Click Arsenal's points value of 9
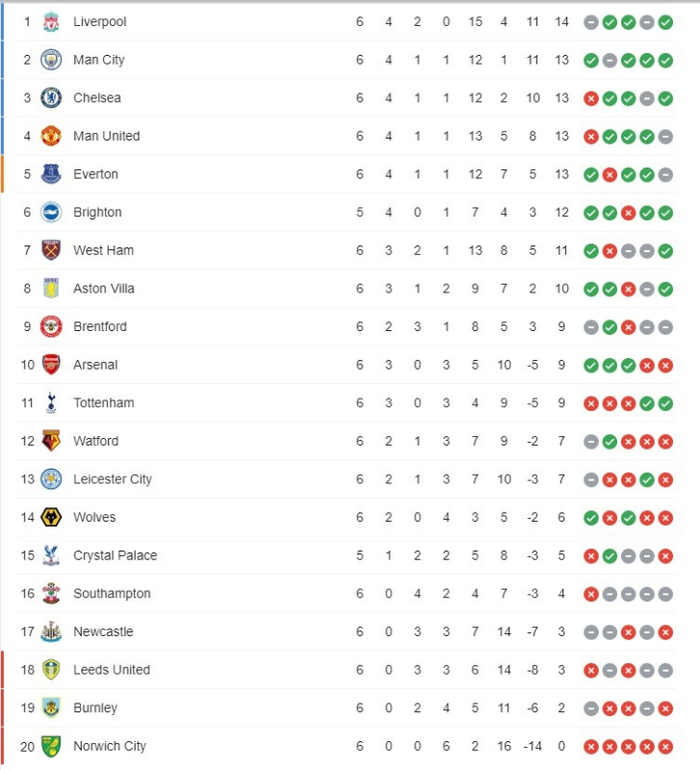Screen dimensions: 700x770 pos(561,365)
